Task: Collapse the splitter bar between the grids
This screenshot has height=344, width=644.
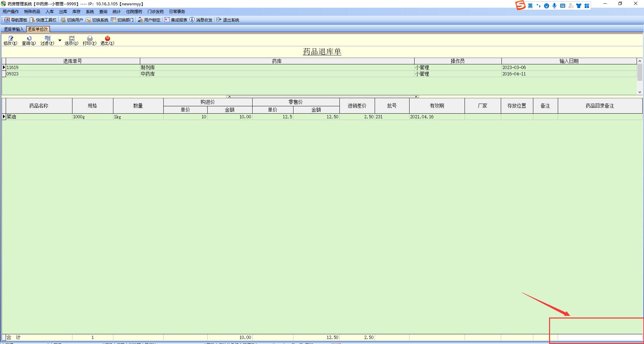Action: 323,97
